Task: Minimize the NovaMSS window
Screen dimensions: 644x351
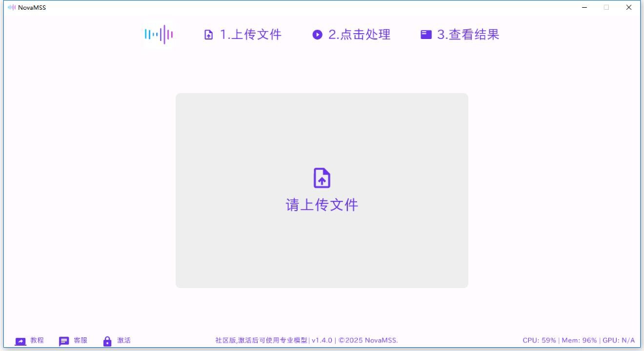Action: (x=584, y=8)
